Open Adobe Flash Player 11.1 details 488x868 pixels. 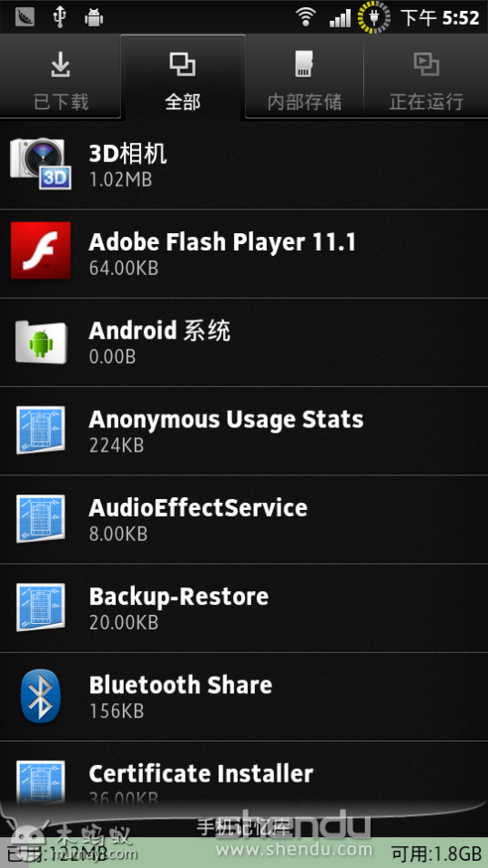pyautogui.click(x=244, y=253)
